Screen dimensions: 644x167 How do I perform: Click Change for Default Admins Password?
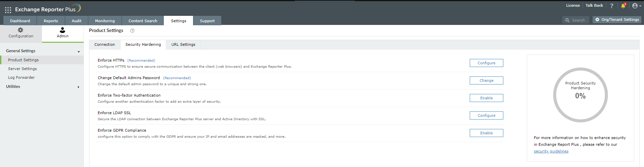click(487, 80)
